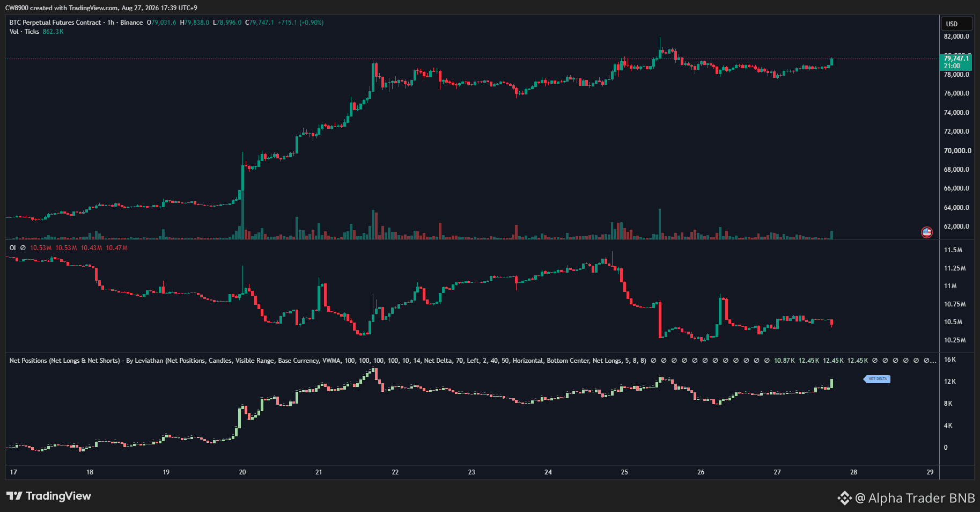Click the OI value 10.43M
Image resolution: width=980 pixels, height=512 pixels.
(x=91, y=248)
